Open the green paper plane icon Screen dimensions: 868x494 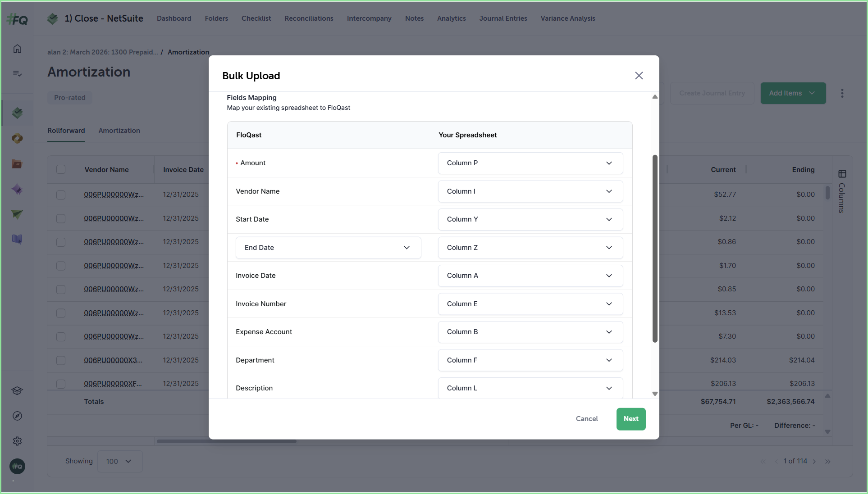point(17,214)
